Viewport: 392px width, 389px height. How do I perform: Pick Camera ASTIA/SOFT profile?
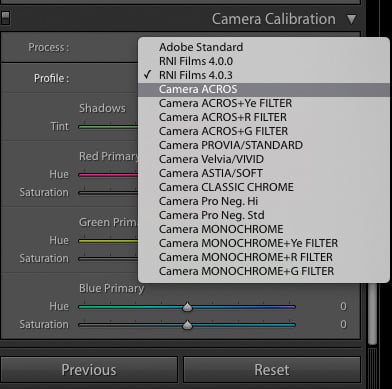pos(264,173)
